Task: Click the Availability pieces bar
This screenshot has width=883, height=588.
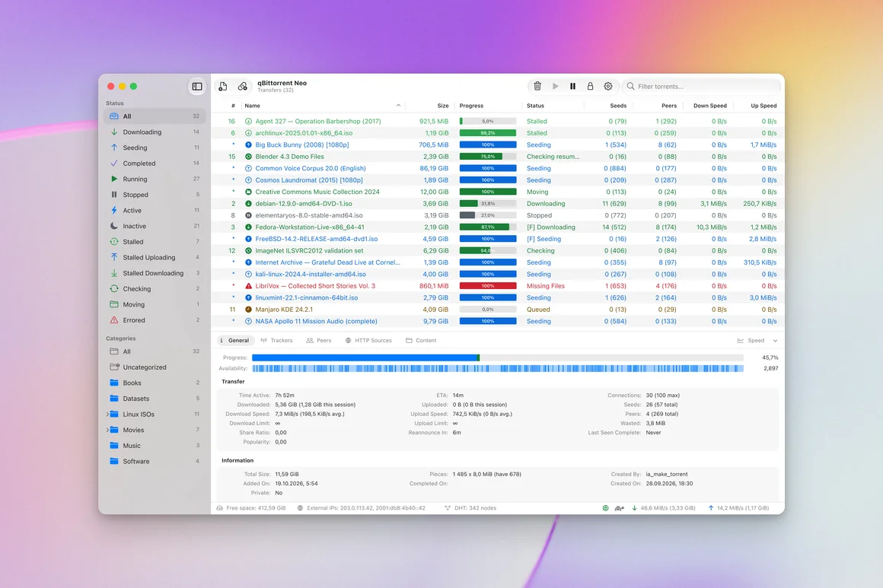Action: tap(497, 369)
